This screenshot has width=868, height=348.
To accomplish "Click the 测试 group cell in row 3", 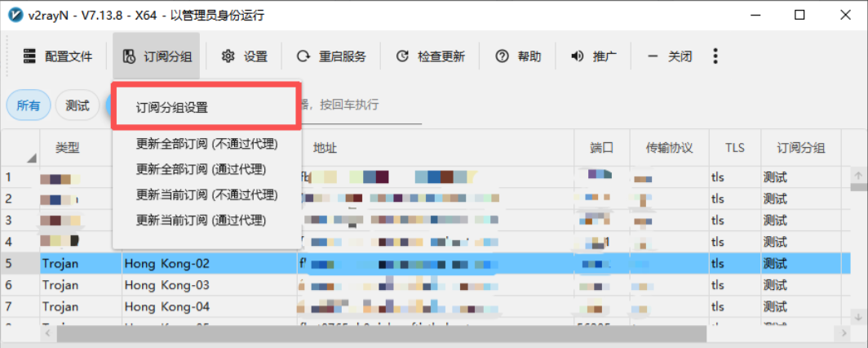I will 801,221.
